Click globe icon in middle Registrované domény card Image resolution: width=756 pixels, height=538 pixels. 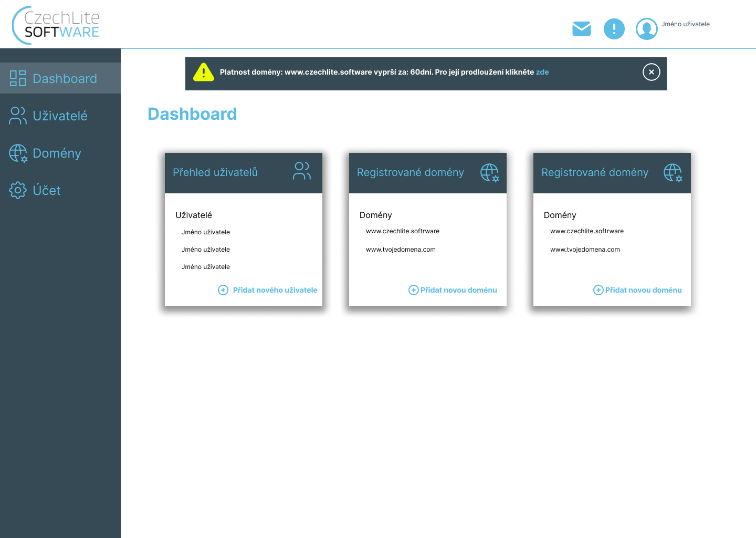coord(490,172)
